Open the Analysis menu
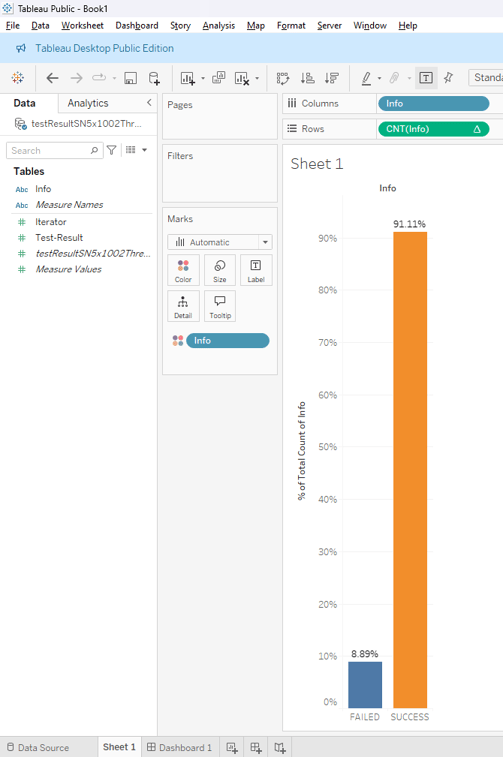This screenshot has height=757, width=503. (219, 26)
